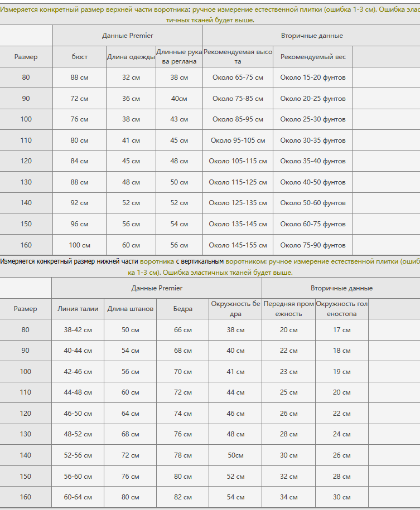Select size 160 row label in lower table
This screenshot has width=420, height=510.
(25, 497)
